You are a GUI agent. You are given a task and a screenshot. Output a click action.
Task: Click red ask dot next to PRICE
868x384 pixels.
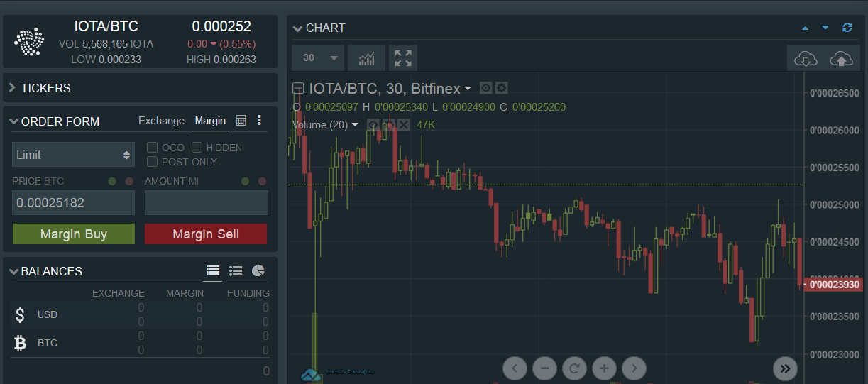[129, 182]
